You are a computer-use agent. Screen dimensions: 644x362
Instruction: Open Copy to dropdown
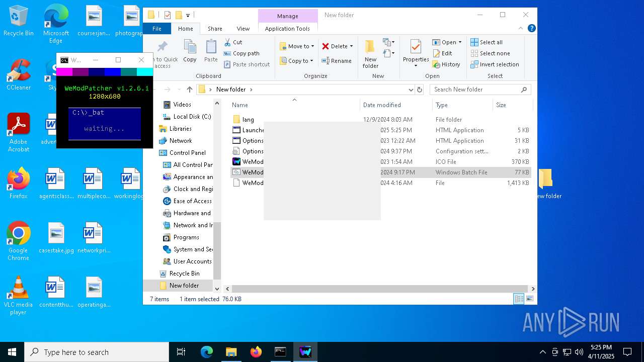[x=297, y=61]
